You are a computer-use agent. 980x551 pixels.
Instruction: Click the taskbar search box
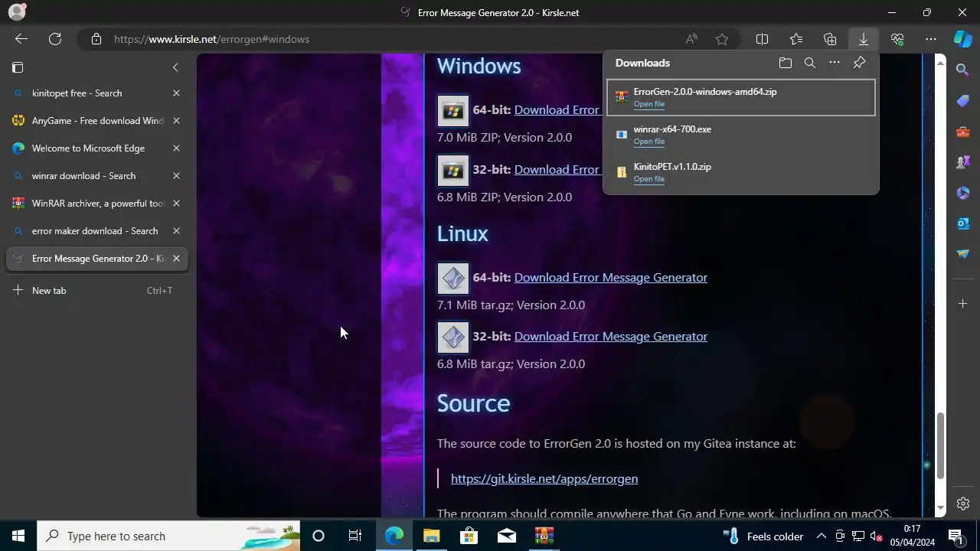point(168,536)
